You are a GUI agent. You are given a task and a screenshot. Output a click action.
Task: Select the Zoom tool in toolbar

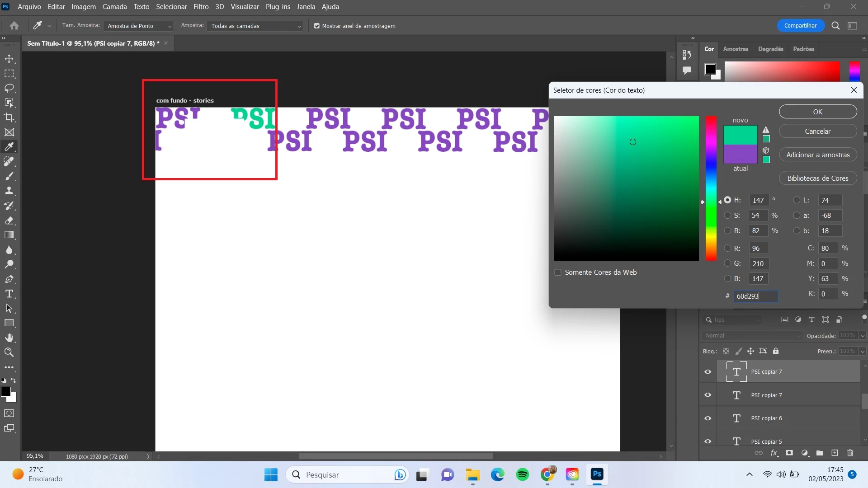pyautogui.click(x=9, y=352)
